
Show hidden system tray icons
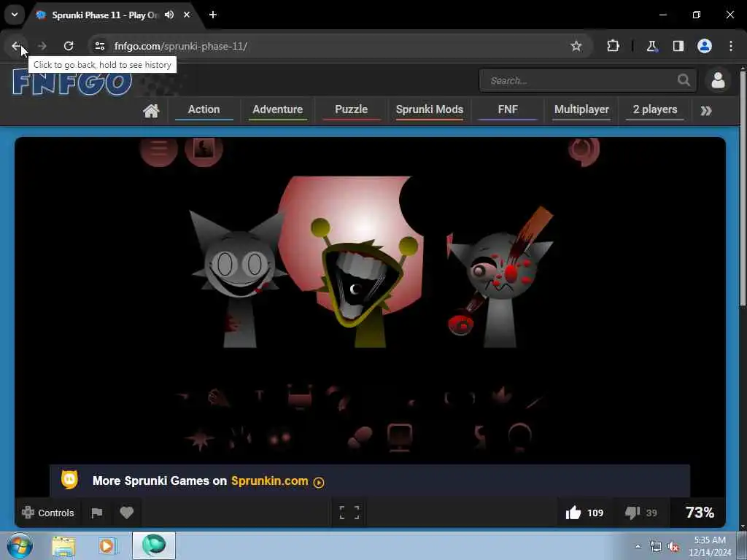click(x=638, y=546)
